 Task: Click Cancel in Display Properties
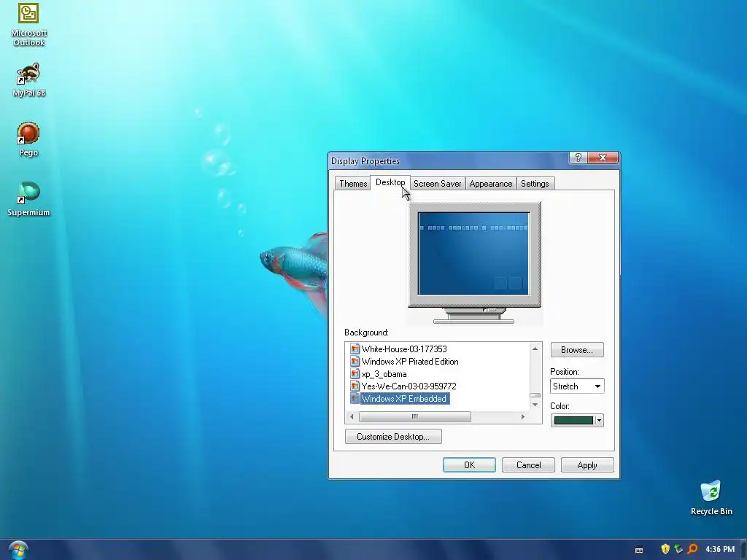[528, 464]
